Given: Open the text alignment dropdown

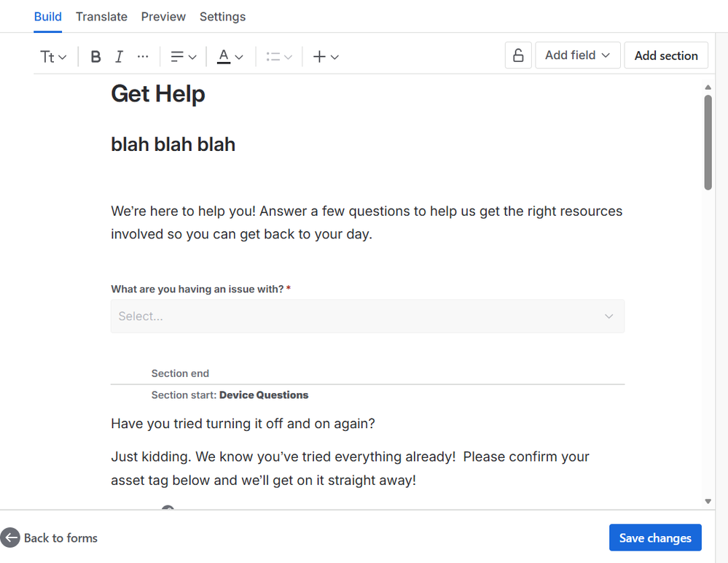Looking at the screenshot, I should tap(184, 57).
